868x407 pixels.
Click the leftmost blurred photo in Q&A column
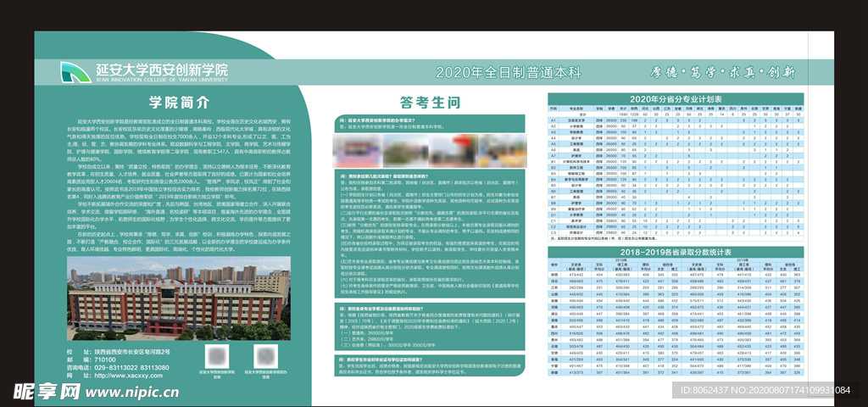click(357, 150)
